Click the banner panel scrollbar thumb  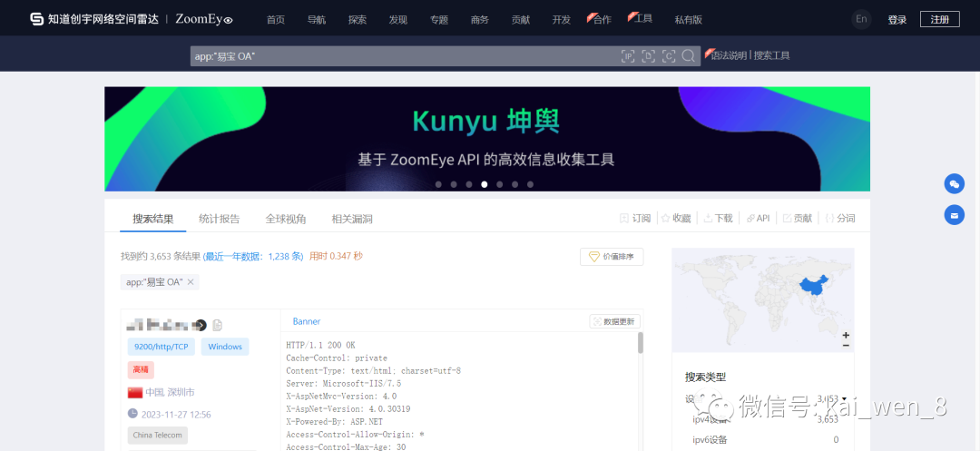[641, 344]
